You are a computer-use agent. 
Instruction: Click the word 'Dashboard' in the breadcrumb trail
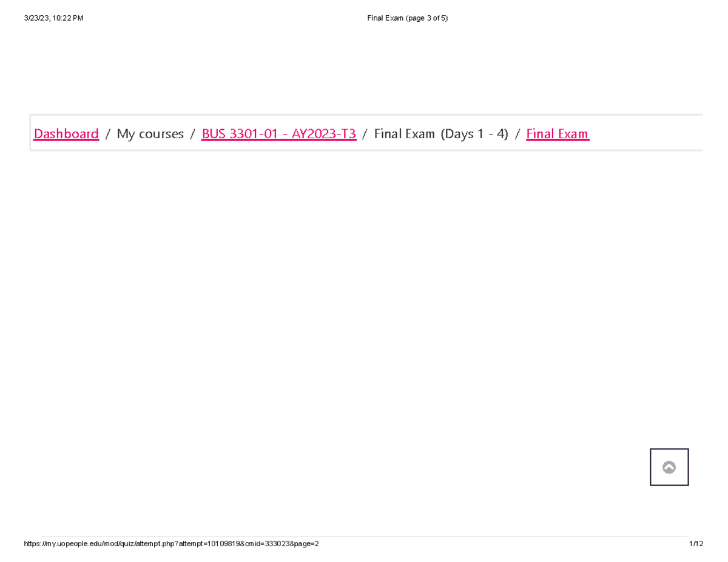click(x=66, y=133)
